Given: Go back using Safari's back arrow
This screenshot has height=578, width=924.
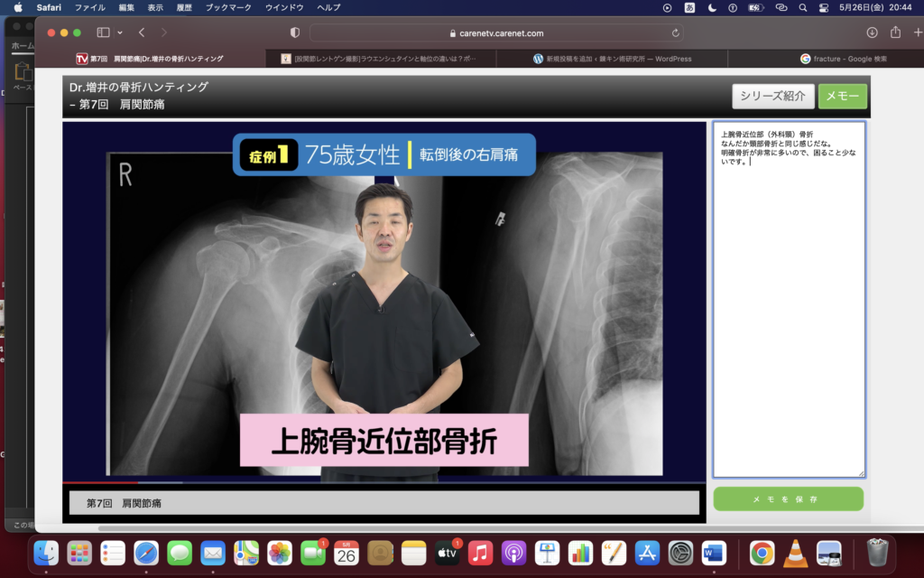Looking at the screenshot, I should click(142, 33).
